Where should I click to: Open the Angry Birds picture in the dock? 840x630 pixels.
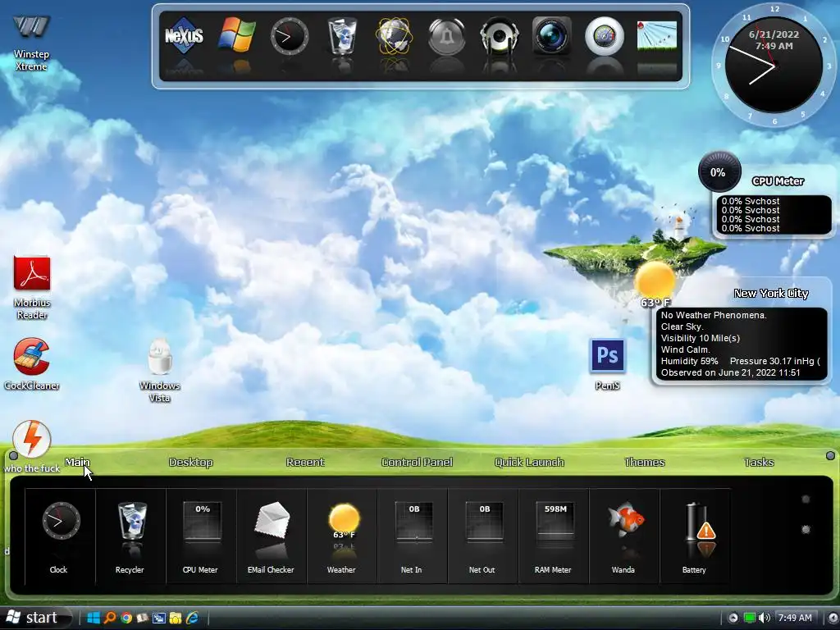(x=657, y=35)
